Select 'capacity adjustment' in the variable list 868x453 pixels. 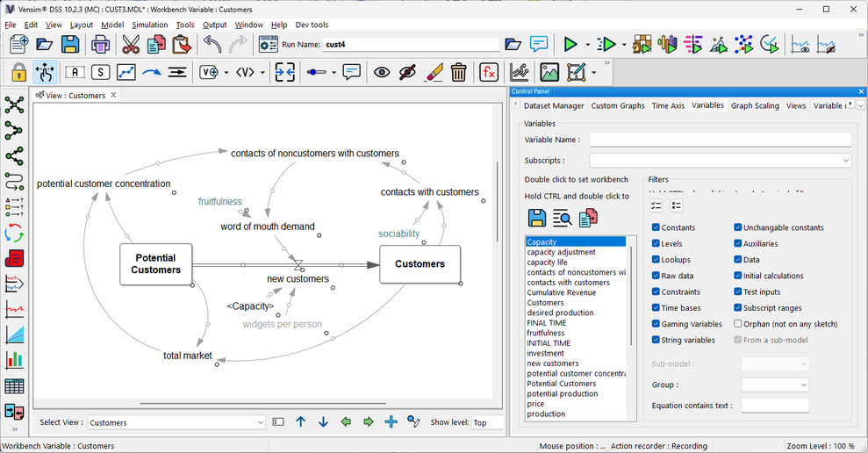tap(561, 252)
